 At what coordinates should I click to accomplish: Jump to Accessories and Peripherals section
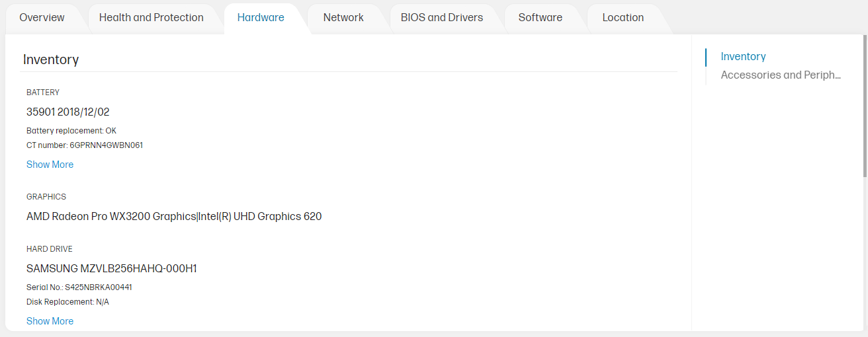coord(780,75)
